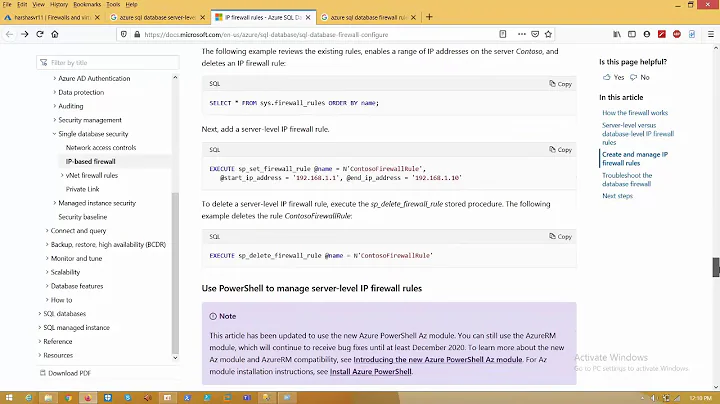Jump to How the firewall works
The height and width of the screenshot is (404, 720).
coord(635,113)
